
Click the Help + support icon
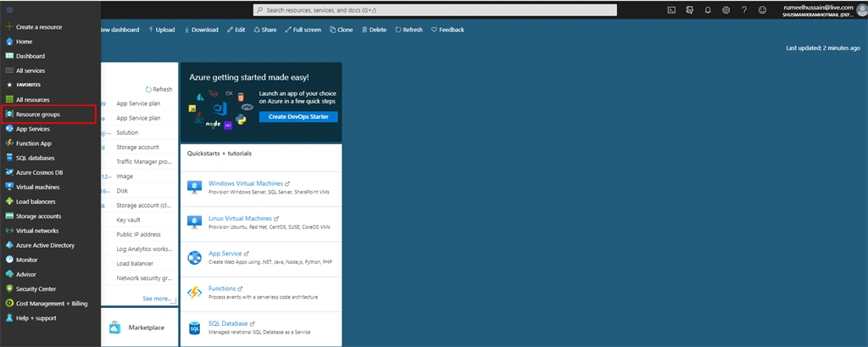[x=8, y=318]
